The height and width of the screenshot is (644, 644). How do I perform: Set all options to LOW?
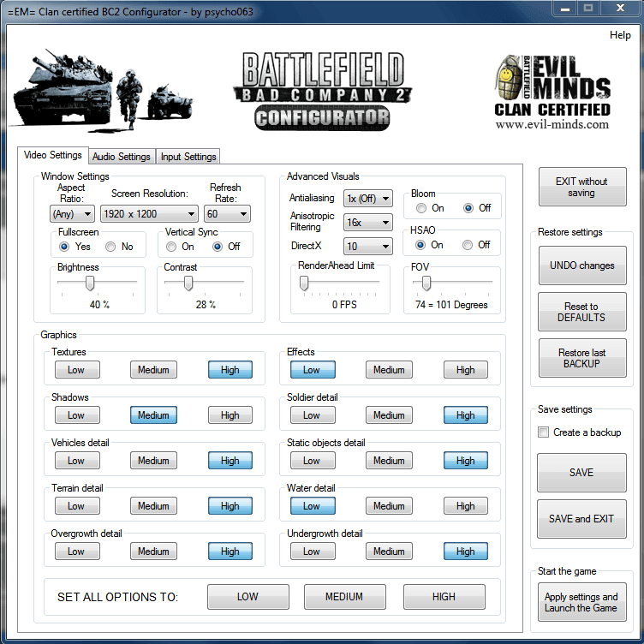tap(248, 597)
